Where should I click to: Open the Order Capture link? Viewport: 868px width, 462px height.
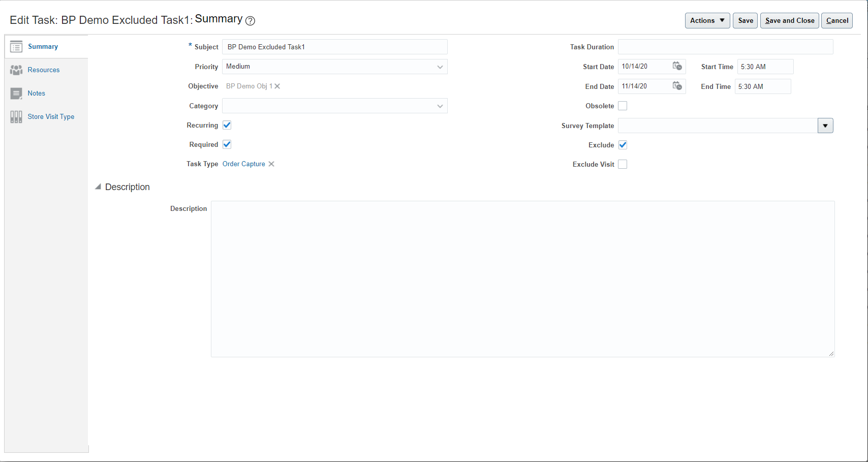(244, 164)
